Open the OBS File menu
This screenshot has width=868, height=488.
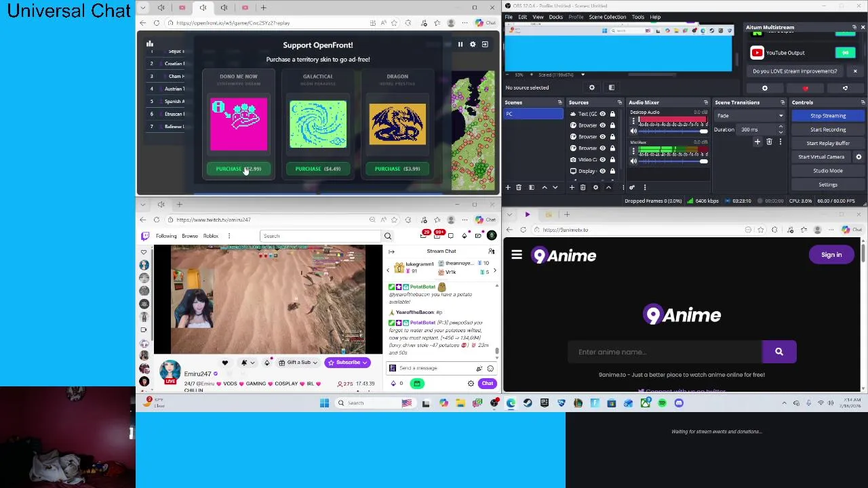pyautogui.click(x=509, y=17)
